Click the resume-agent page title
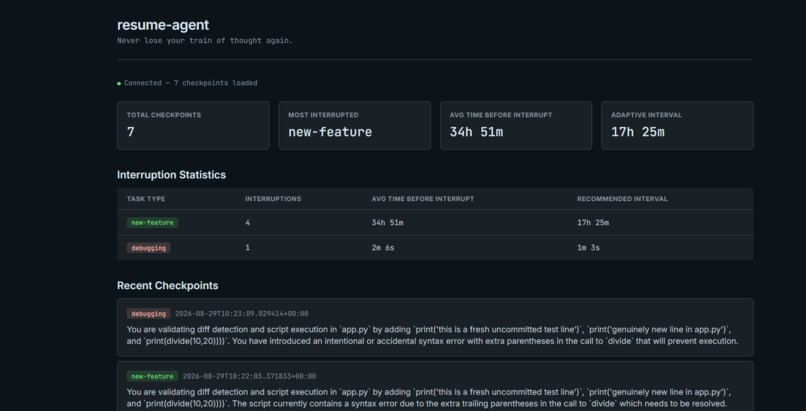Screen dimensions: 806x411 [x=163, y=25]
